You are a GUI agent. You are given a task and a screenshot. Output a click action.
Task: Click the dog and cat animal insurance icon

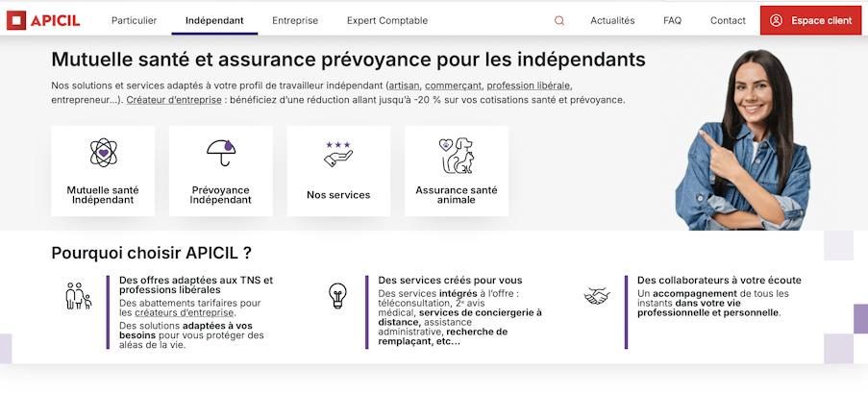point(457,156)
